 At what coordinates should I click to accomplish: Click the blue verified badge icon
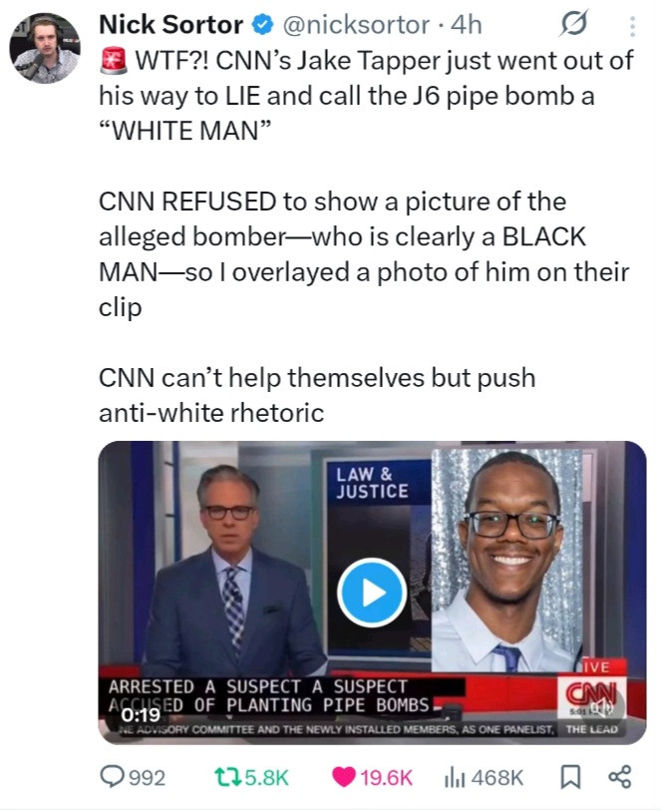point(263,25)
